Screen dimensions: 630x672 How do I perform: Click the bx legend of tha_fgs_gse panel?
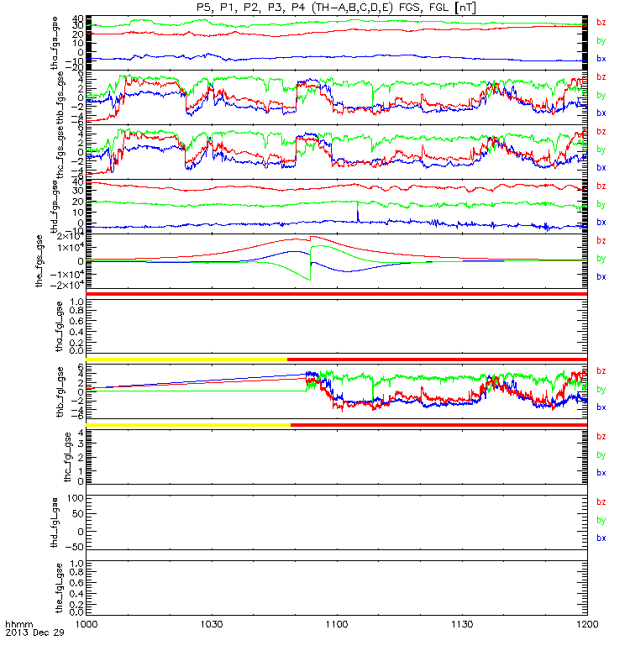click(x=601, y=59)
